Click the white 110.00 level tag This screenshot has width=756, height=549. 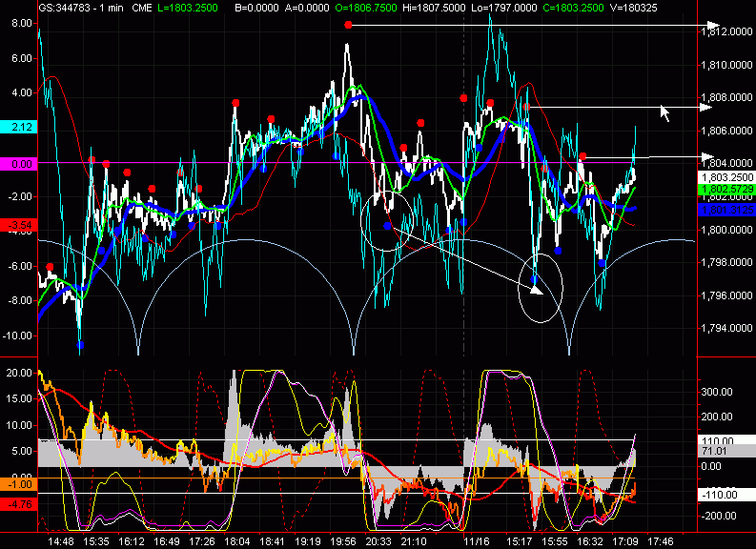click(x=726, y=440)
